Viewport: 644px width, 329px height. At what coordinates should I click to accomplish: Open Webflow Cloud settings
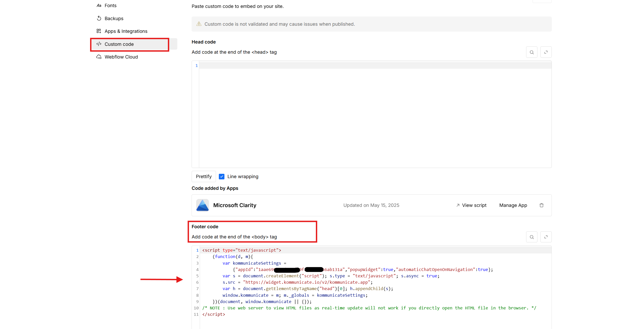121,57
